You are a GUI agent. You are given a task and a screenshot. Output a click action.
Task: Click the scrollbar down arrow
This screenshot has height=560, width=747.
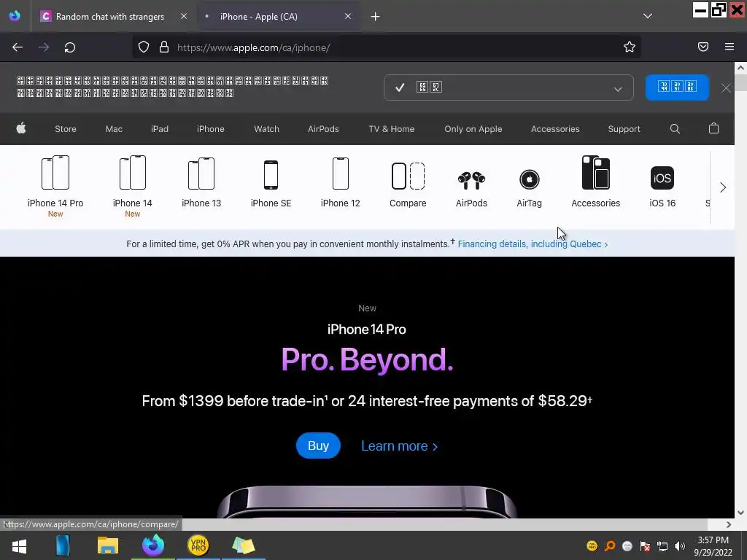click(x=740, y=513)
